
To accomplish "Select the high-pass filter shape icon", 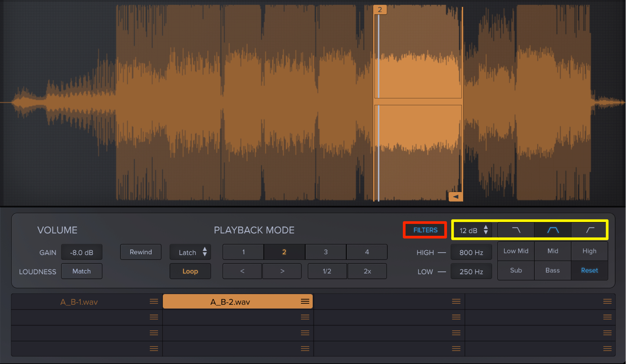I will click(x=590, y=230).
